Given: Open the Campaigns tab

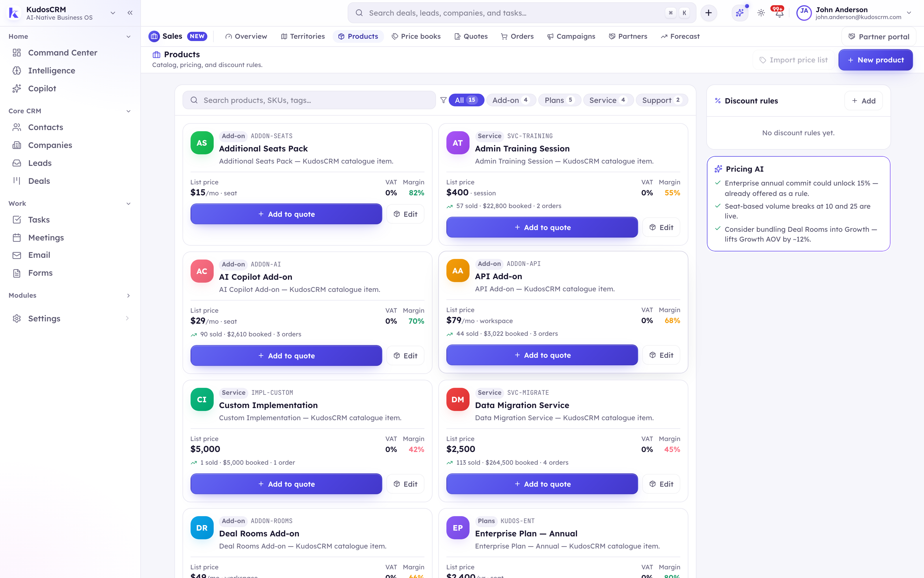Looking at the screenshot, I should pyautogui.click(x=571, y=36).
